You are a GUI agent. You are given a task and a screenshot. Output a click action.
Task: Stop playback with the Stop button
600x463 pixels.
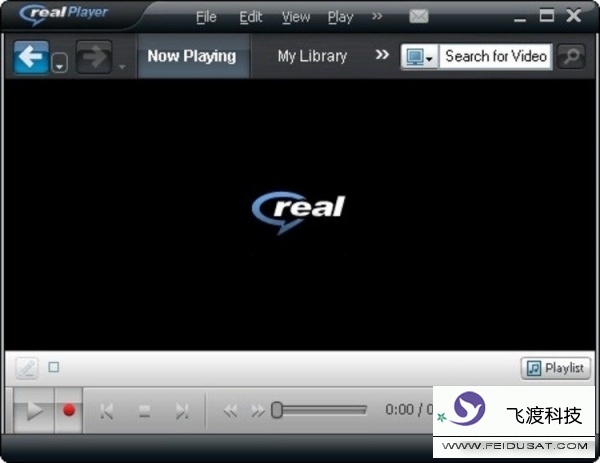pos(144,411)
